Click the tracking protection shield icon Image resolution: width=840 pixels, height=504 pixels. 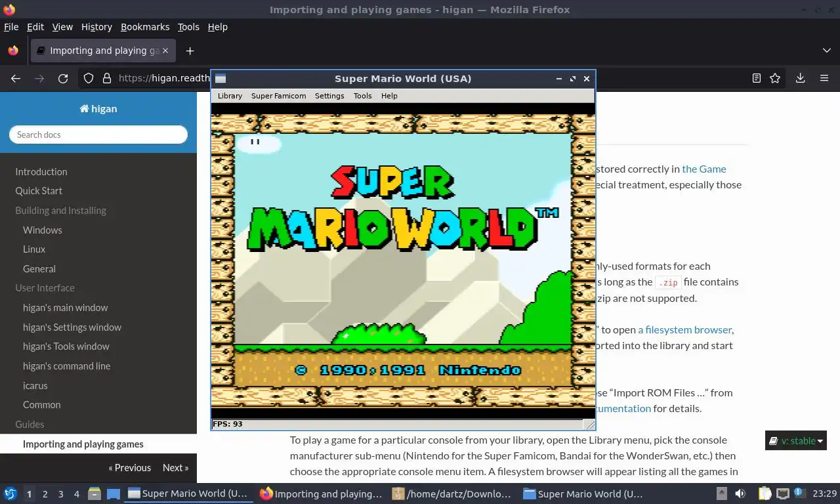(89, 78)
